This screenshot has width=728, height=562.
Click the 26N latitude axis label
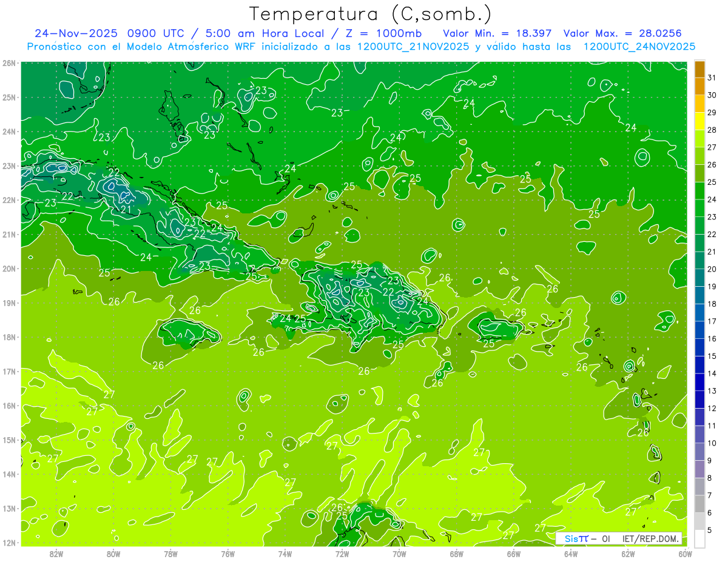pos(9,63)
